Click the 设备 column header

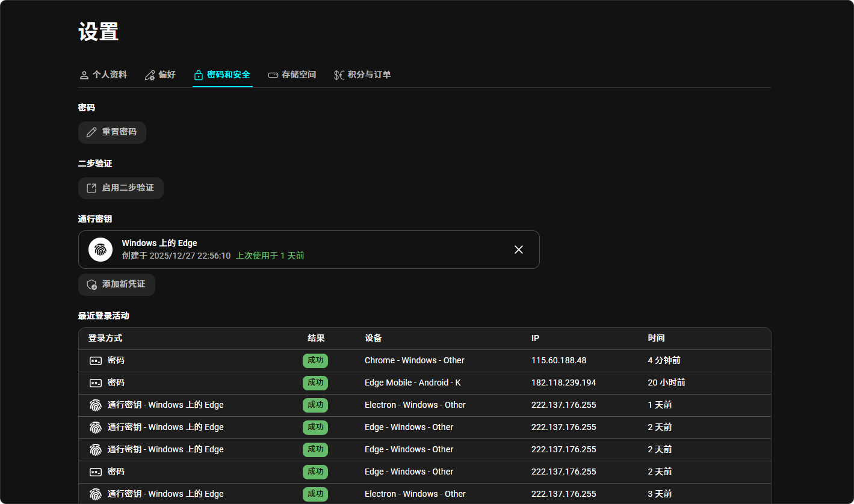[x=373, y=339]
